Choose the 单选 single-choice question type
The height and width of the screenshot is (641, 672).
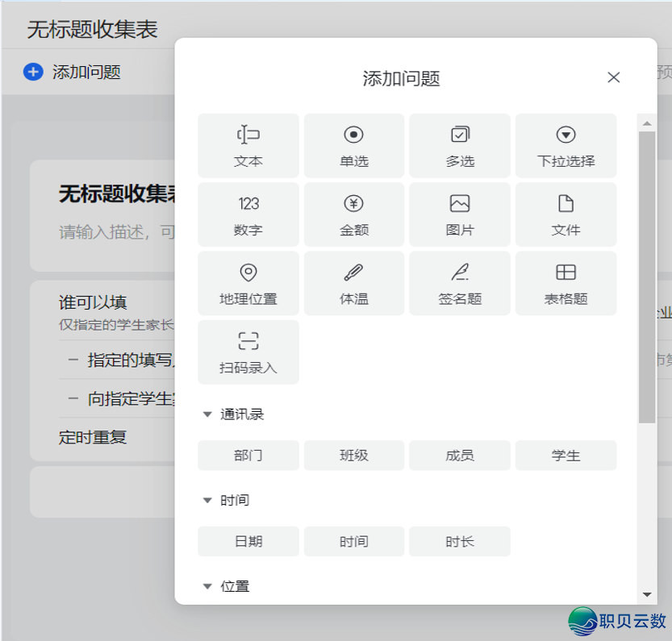pyautogui.click(x=353, y=146)
